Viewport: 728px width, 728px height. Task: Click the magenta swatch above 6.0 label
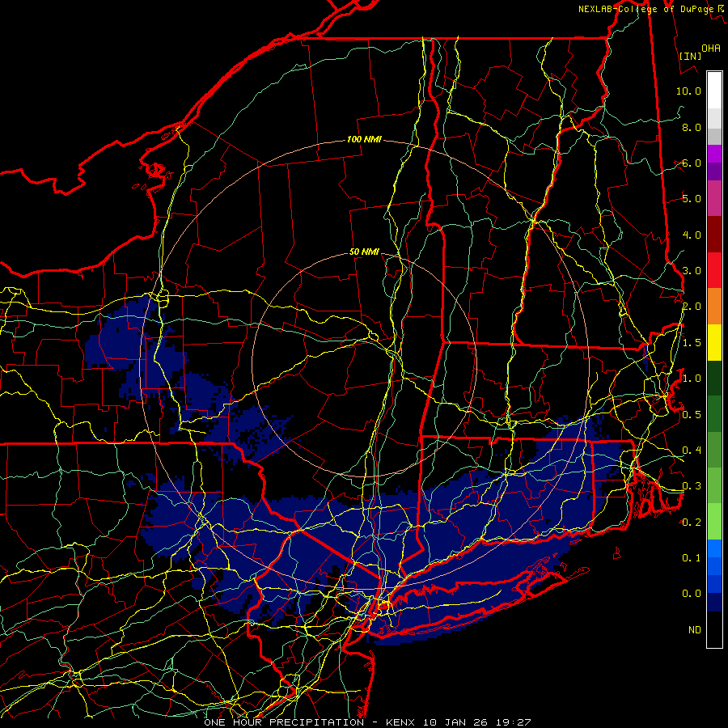(714, 154)
